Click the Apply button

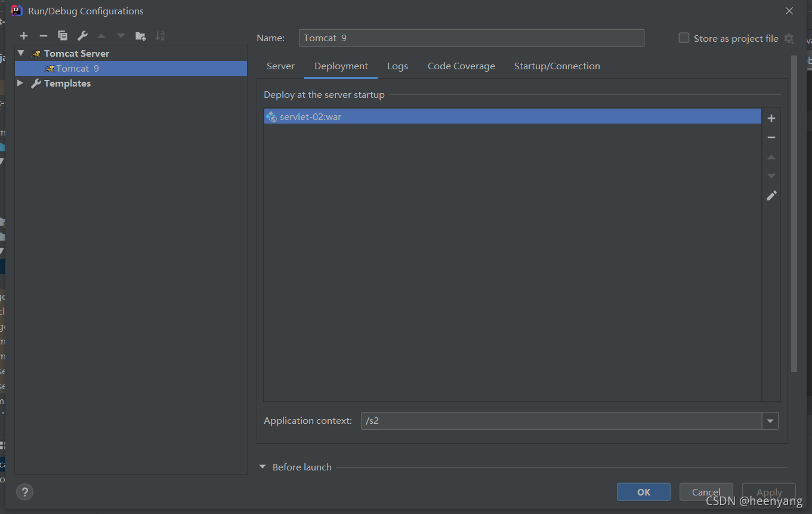(769, 492)
